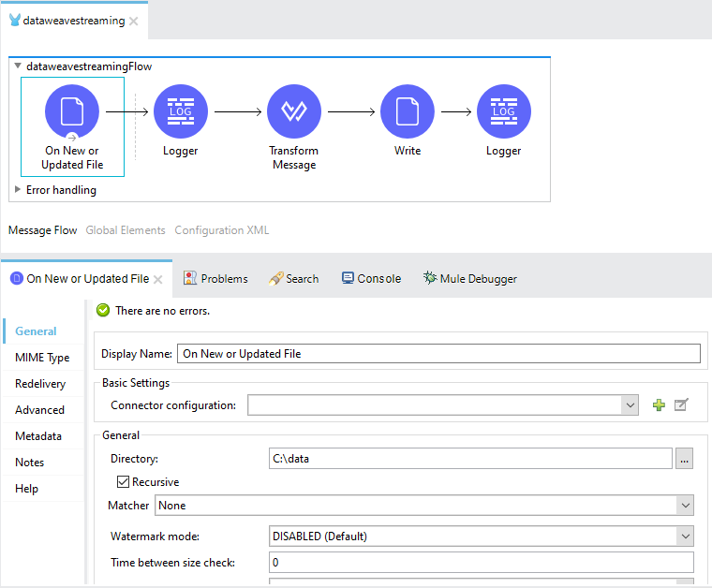This screenshot has height=588, width=712.
Task: Click the Search tab flashlight icon
Action: pyautogui.click(x=275, y=278)
